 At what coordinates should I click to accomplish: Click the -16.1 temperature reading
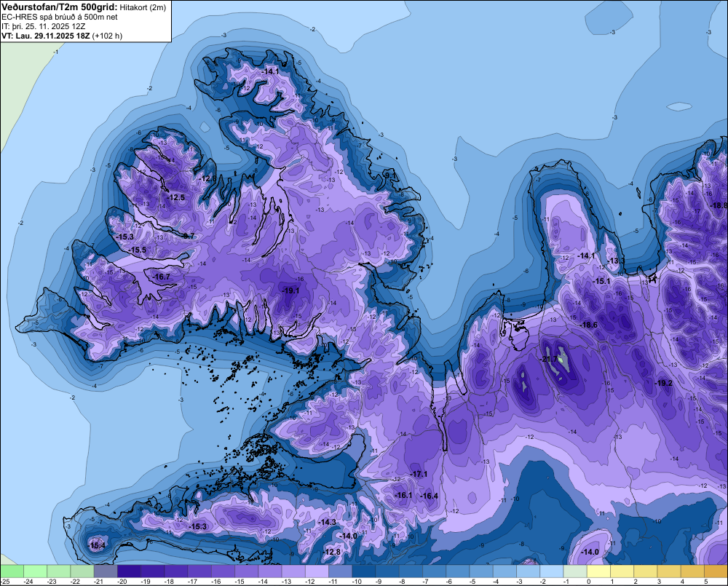click(403, 495)
